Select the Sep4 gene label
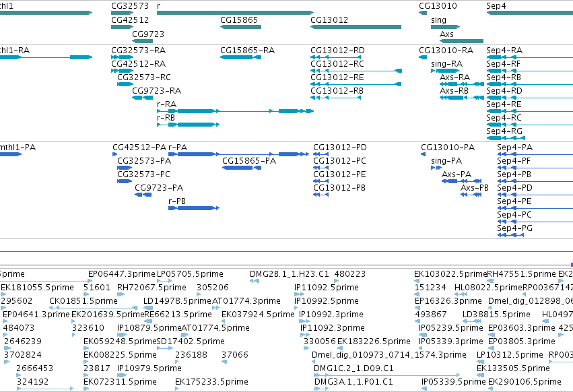This screenshot has width=573, height=392. pos(496,6)
